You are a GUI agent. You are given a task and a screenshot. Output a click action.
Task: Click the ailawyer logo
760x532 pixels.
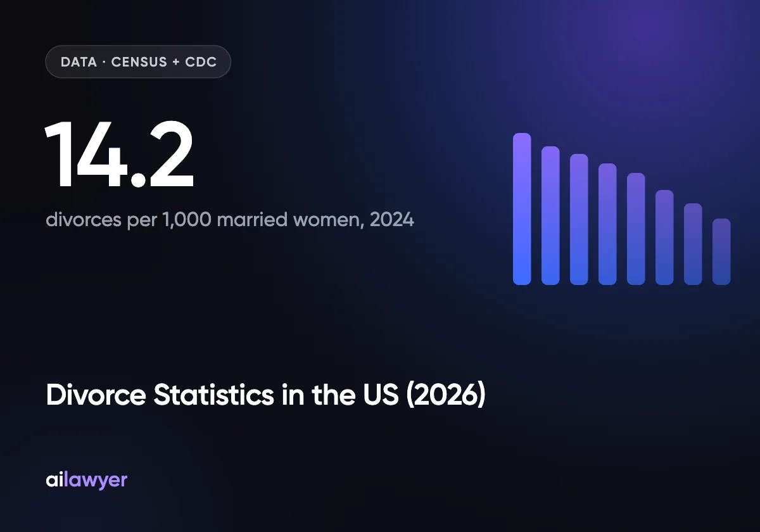pyautogui.click(x=87, y=480)
